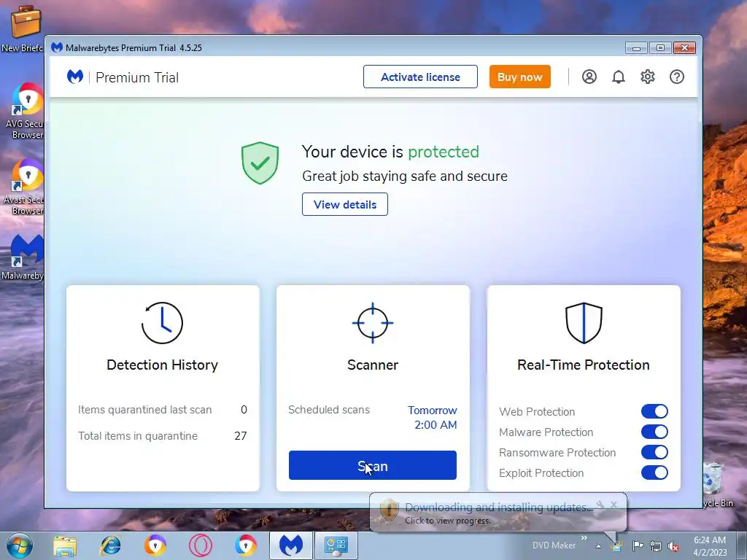Expand the DVD Maker toolbar chevron
This screenshot has width=747, height=560.
point(584,538)
